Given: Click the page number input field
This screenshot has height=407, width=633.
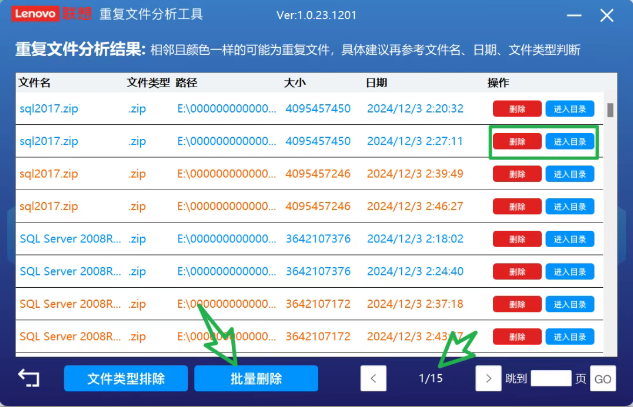Looking at the screenshot, I should click(x=550, y=378).
